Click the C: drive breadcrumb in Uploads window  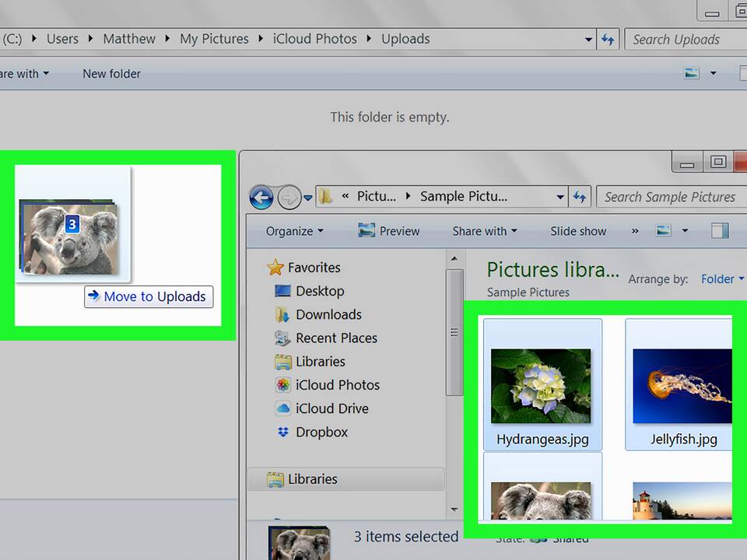(x=11, y=39)
